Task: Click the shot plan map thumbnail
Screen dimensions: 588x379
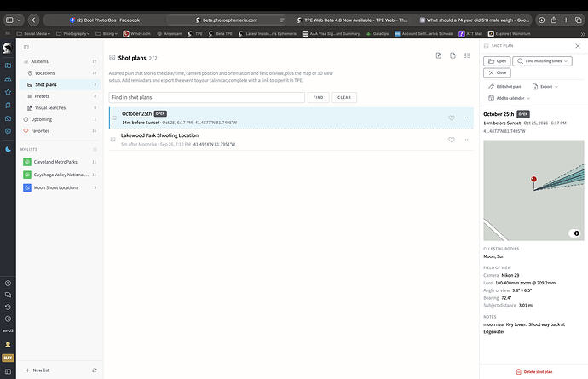Action: point(533,191)
